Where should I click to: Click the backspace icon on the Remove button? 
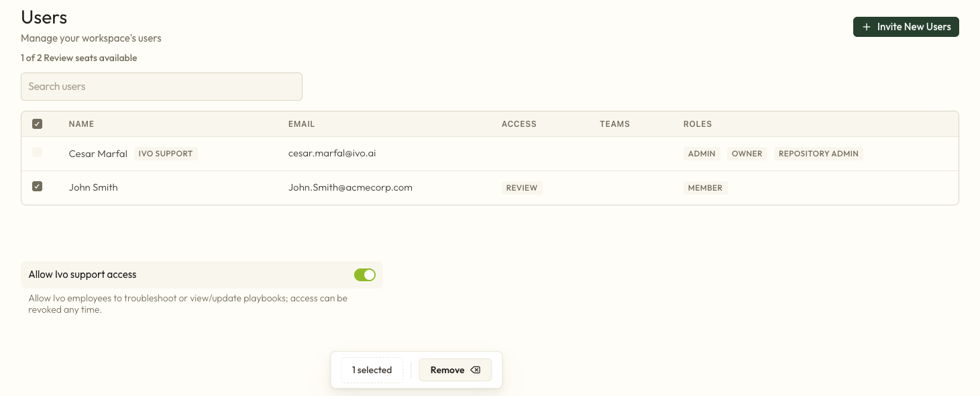click(476, 370)
